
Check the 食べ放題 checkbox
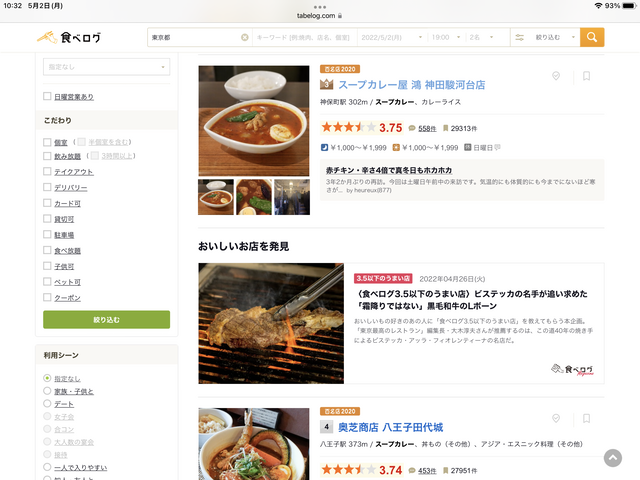tap(47, 250)
